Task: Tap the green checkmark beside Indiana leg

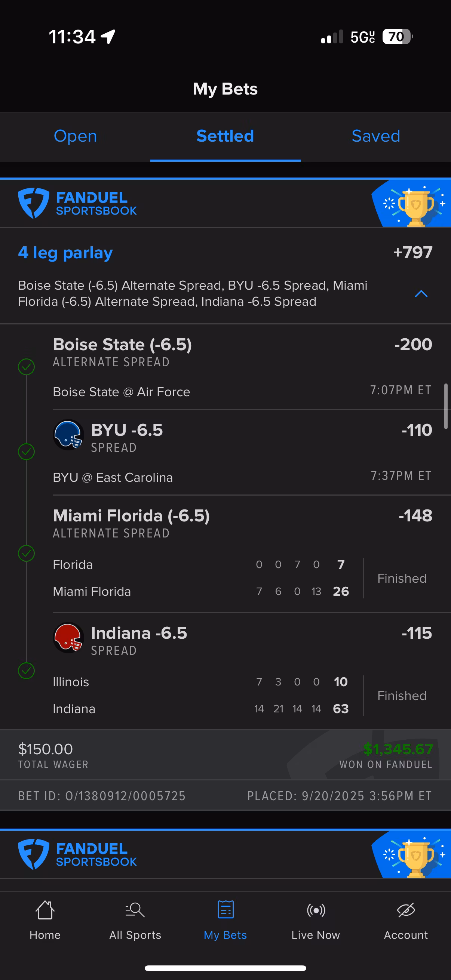Action: click(26, 671)
